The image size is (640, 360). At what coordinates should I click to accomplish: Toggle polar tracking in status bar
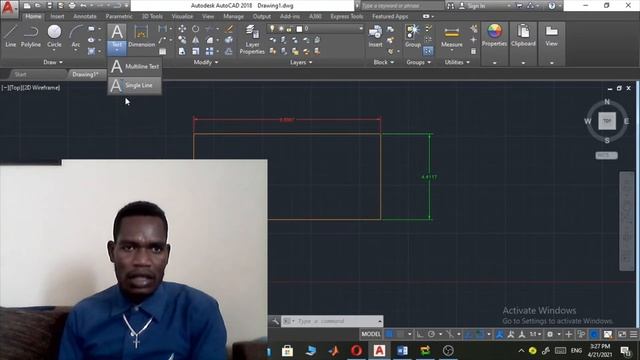(431, 334)
